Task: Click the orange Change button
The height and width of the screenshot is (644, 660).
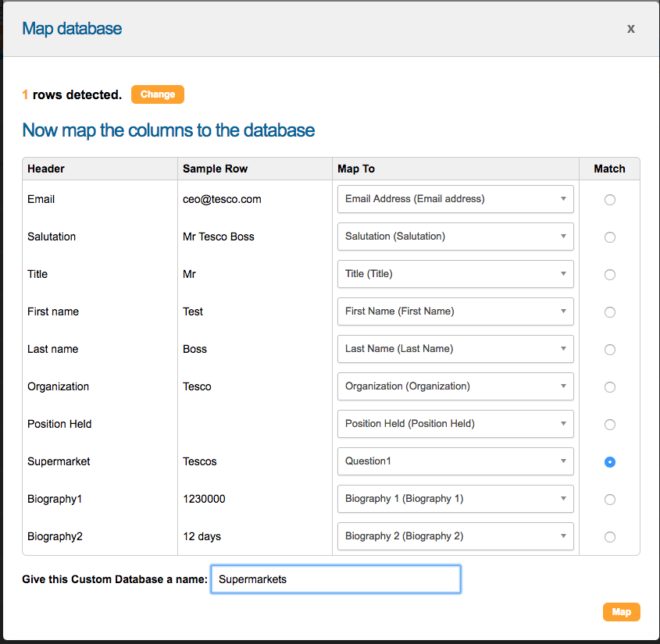Action: point(158,94)
